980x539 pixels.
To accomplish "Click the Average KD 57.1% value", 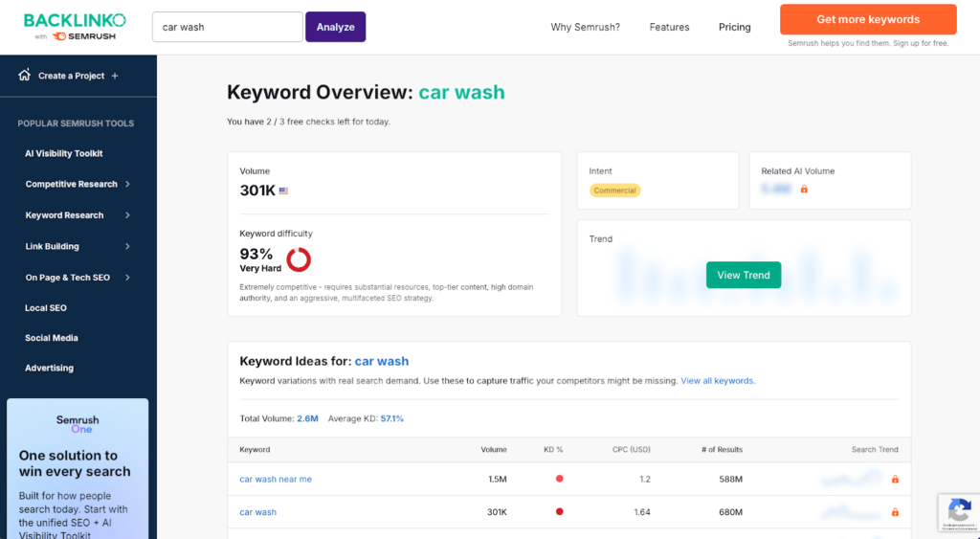I will 391,418.
